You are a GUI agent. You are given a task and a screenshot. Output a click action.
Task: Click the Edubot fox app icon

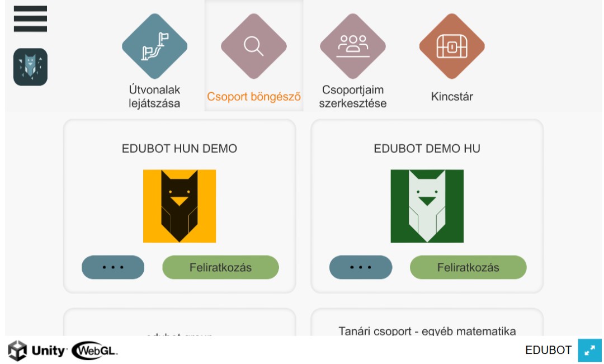[30, 67]
